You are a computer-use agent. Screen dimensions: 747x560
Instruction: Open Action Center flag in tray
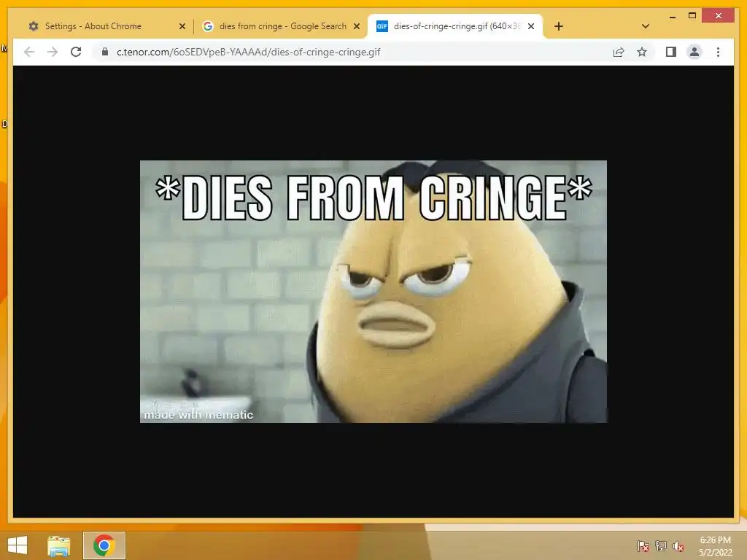pyautogui.click(x=643, y=546)
